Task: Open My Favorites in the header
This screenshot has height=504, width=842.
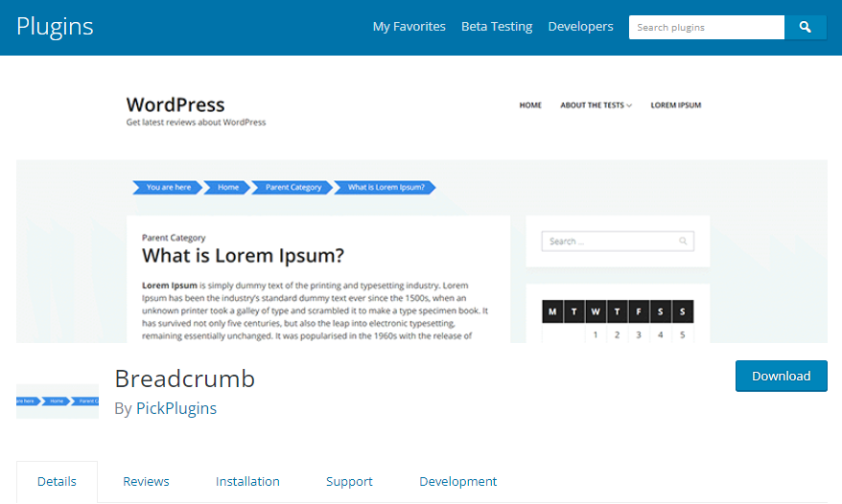Action: (x=409, y=26)
